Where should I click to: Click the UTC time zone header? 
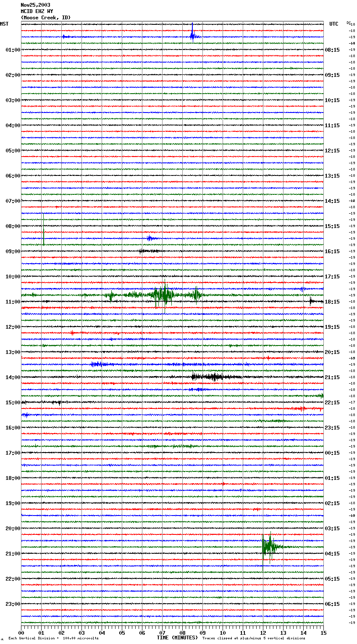click(334, 24)
